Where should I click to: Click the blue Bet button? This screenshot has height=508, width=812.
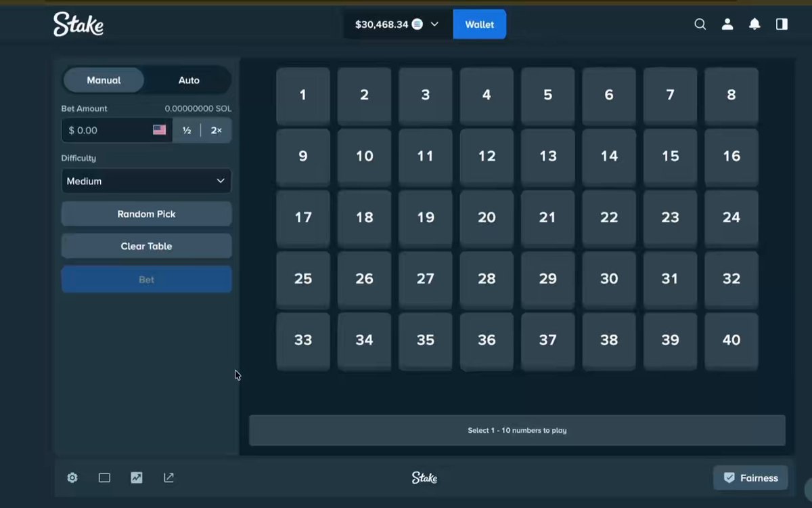point(146,279)
